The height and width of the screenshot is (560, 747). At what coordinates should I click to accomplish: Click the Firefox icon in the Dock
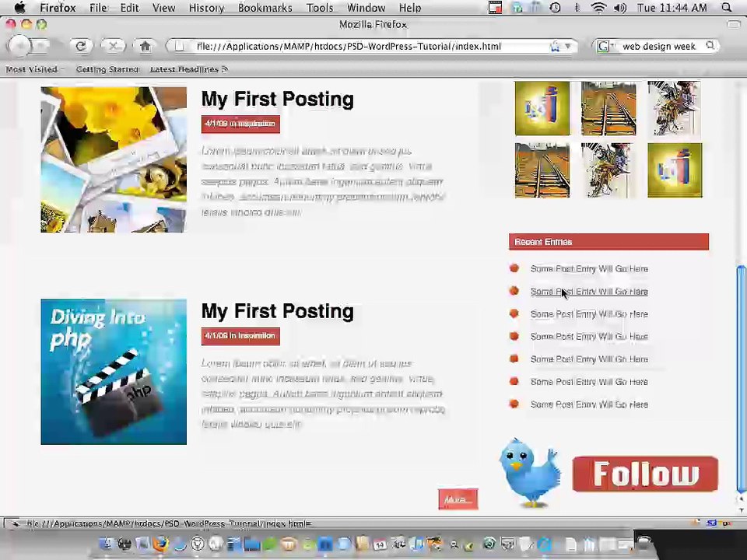coord(160,544)
